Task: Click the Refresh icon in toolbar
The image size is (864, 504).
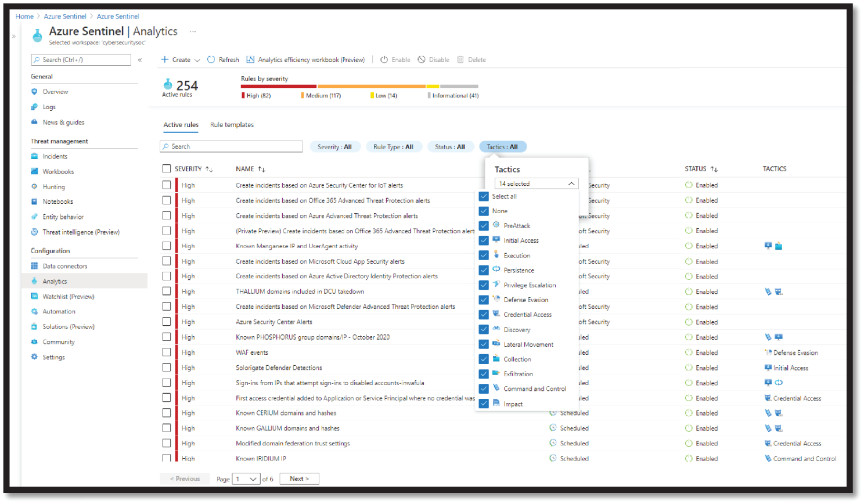Action: [211, 59]
